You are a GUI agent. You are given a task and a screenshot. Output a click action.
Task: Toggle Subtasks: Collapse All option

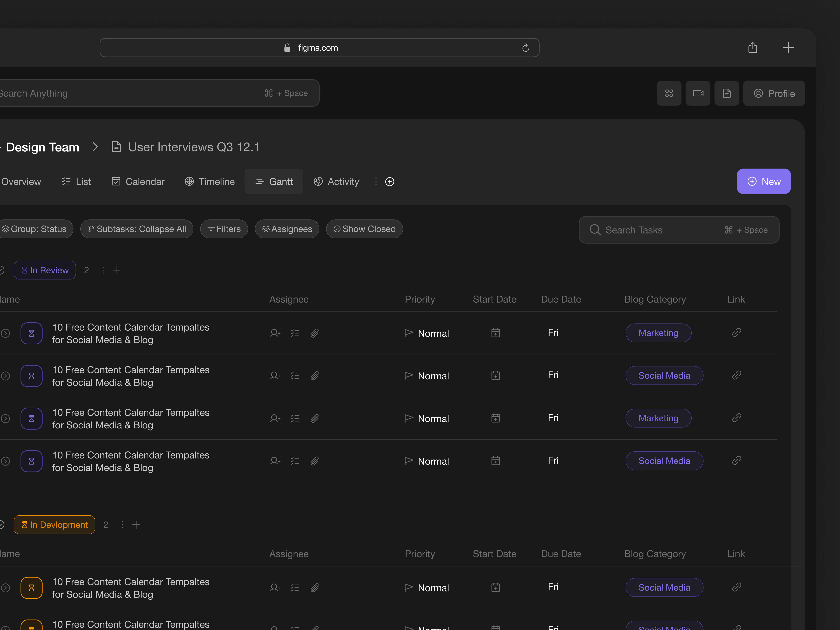click(137, 229)
